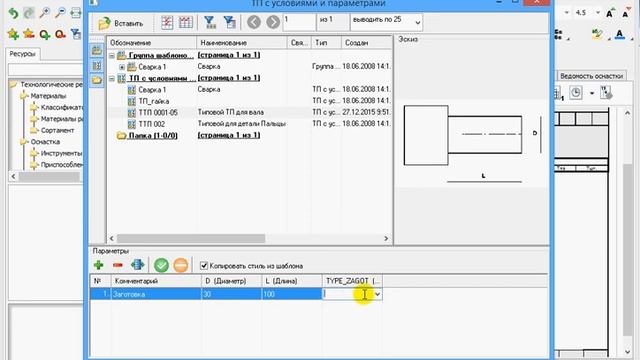The height and width of the screenshot is (360, 640).
Task: Open the Ресурсы tab
Action: [x=22, y=54]
